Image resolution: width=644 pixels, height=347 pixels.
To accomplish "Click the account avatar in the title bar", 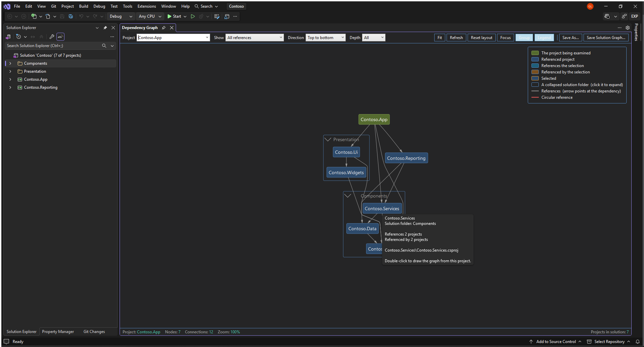I will (590, 6).
